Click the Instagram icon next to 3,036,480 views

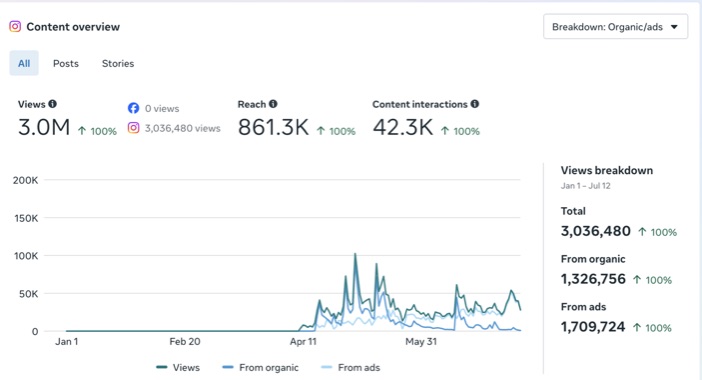pos(133,128)
